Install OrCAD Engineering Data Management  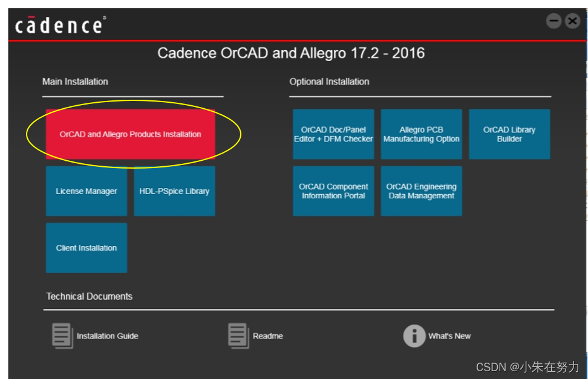click(422, 191)
